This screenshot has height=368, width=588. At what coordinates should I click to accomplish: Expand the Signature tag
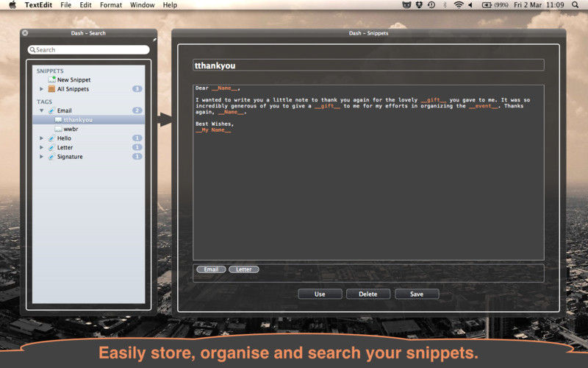pos(41,157)
